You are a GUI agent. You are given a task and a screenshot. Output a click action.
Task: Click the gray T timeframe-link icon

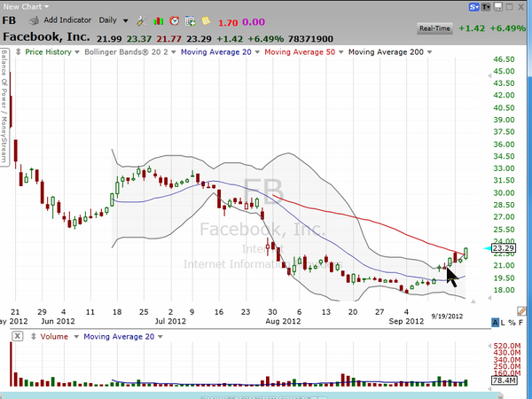(486, 7)
